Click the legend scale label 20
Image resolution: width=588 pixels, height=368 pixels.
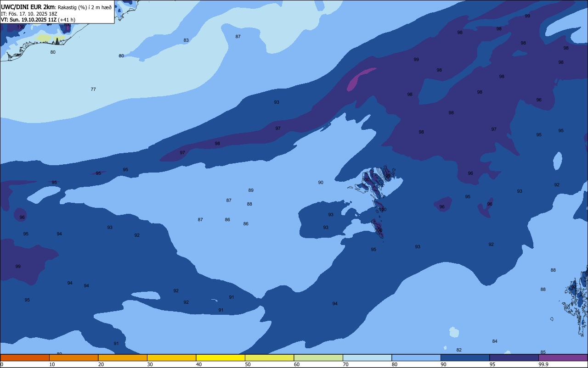click(x=101, y=364)
